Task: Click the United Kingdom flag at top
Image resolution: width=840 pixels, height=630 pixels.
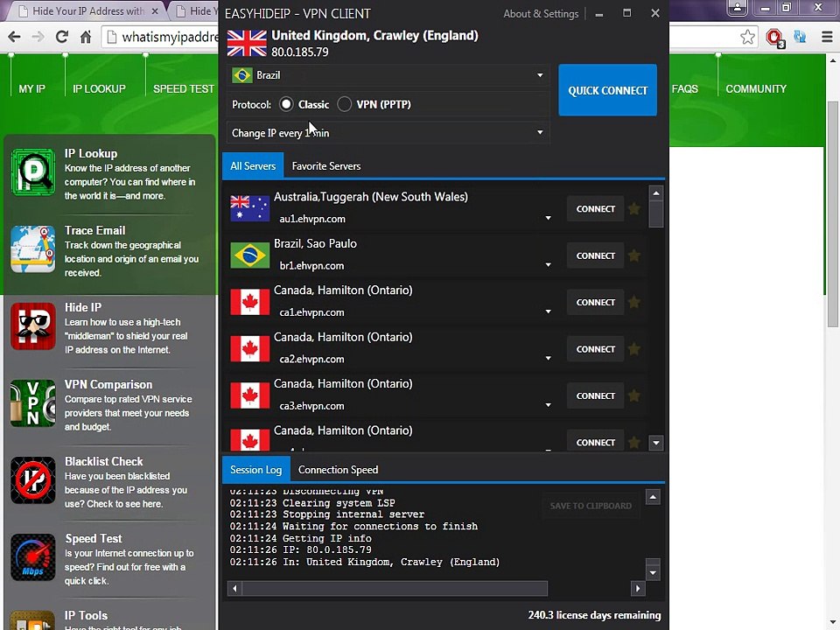Action: [247, 44]
